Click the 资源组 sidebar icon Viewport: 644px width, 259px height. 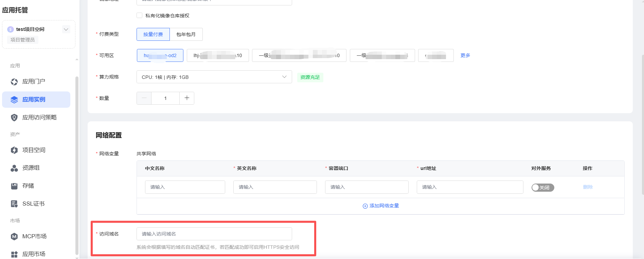coord(14,168)
